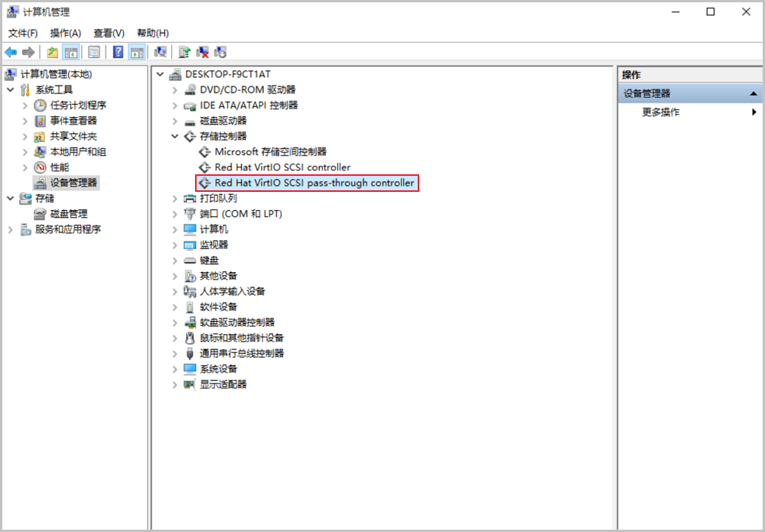765x532 pixels.
Task: Click the 鼠标和其他指针设备 icon
Action: (x=189, y=338)
